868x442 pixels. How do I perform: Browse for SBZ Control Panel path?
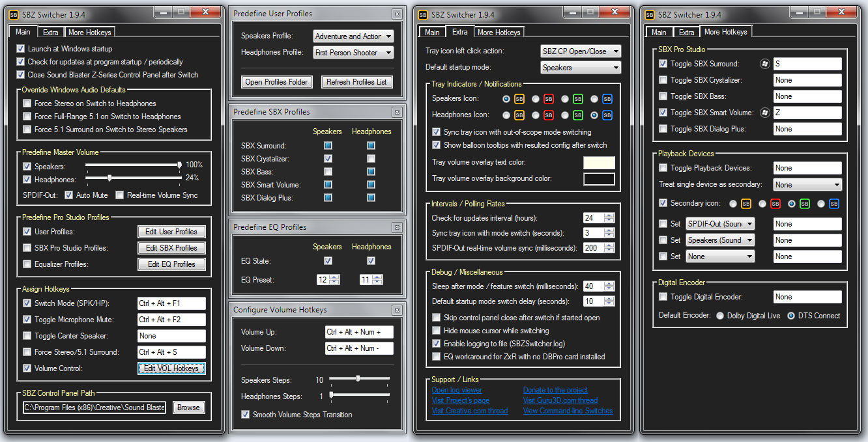(x=189, y=407)
